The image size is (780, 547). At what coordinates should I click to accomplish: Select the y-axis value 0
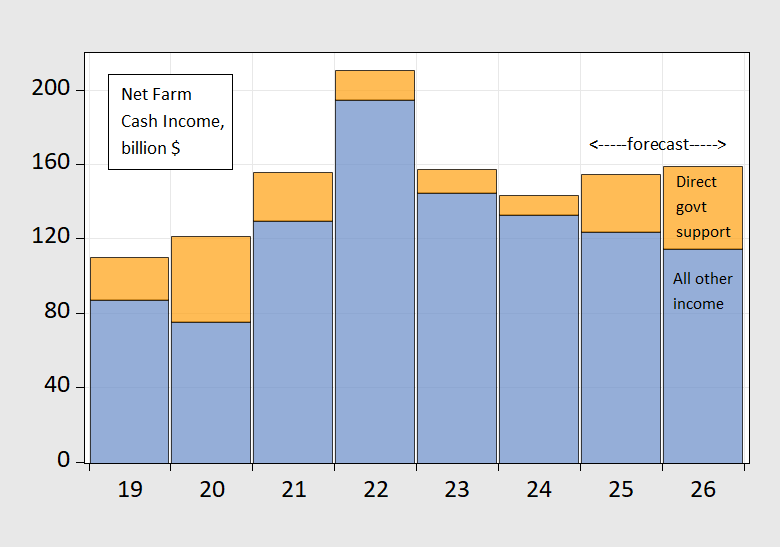pos(65,461)
